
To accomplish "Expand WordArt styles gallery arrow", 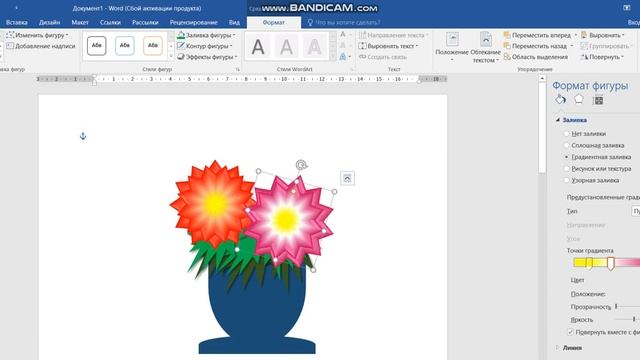I will tap(333, 57).
